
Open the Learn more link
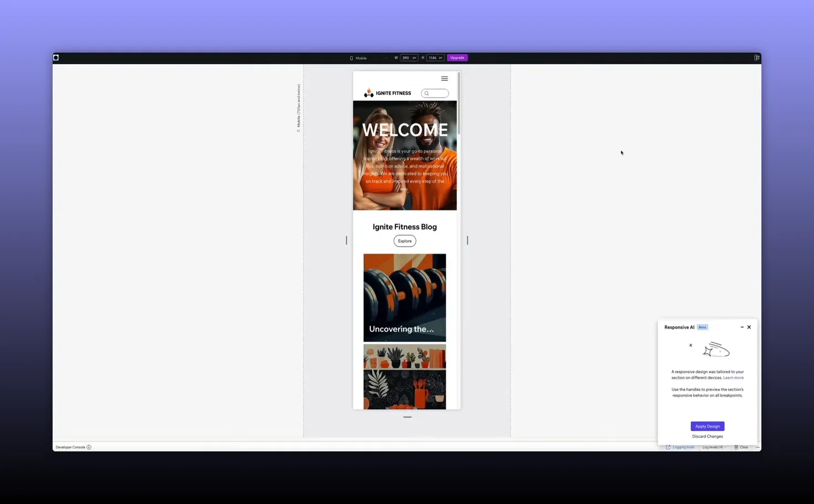(733, 378)
